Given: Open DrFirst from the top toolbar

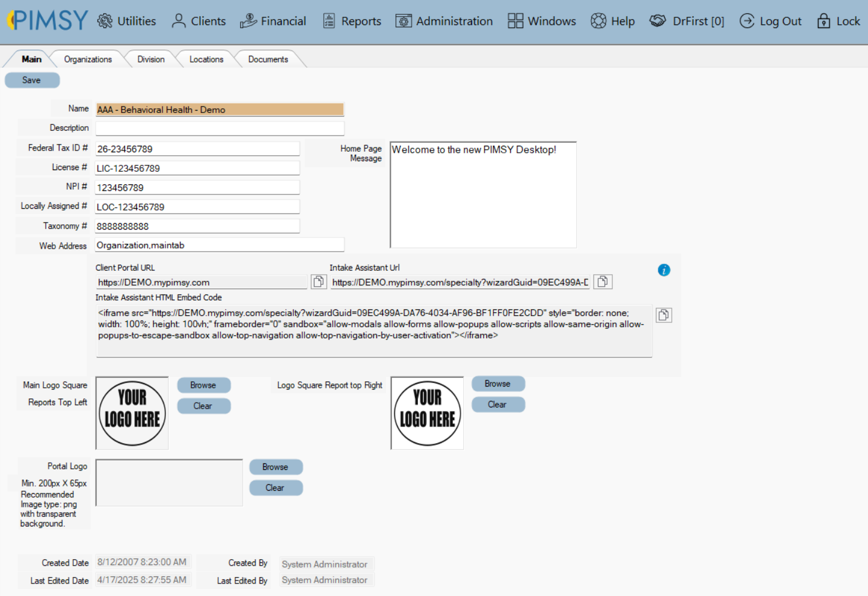Looking at the screenshot, I should click(687, 21).
